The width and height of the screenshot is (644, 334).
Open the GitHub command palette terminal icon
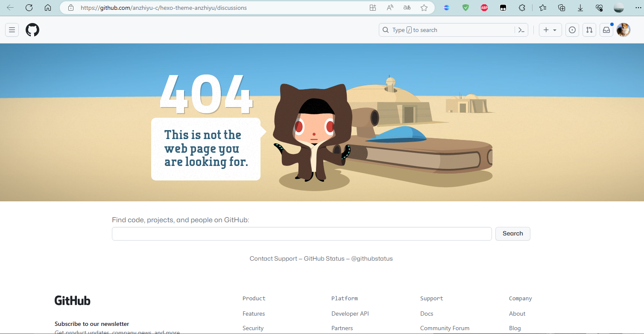pos(521,30)
